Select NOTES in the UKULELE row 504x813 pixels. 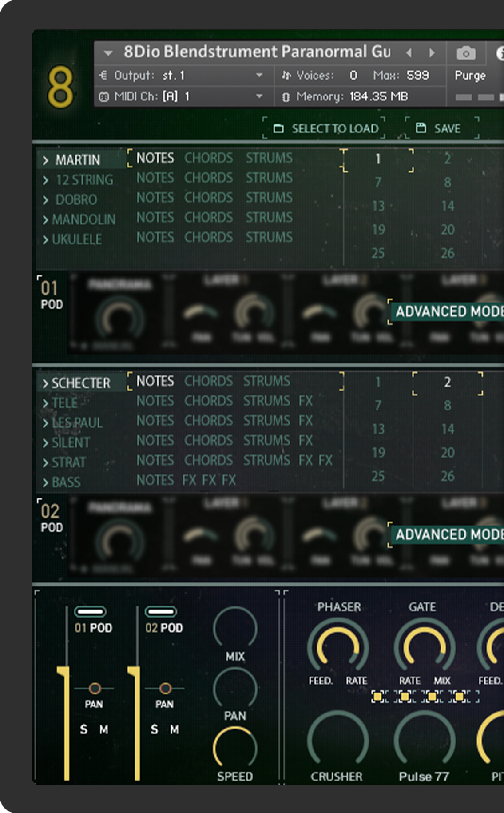155,237
